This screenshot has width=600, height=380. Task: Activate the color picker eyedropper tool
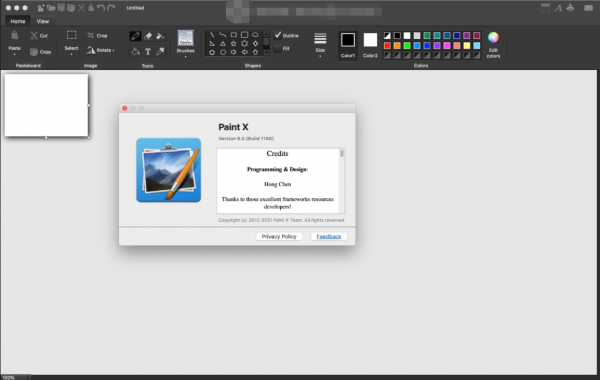pyautogui.click(x=160, y=51)
